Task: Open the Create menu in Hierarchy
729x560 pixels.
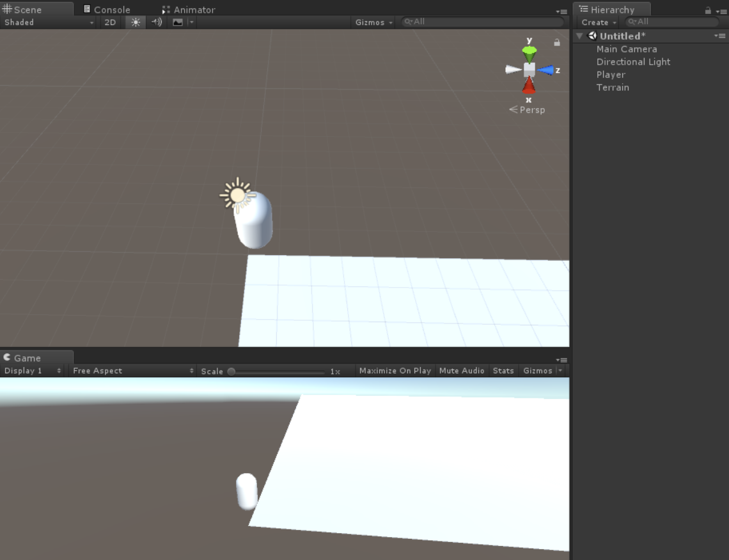Action: 596,22
